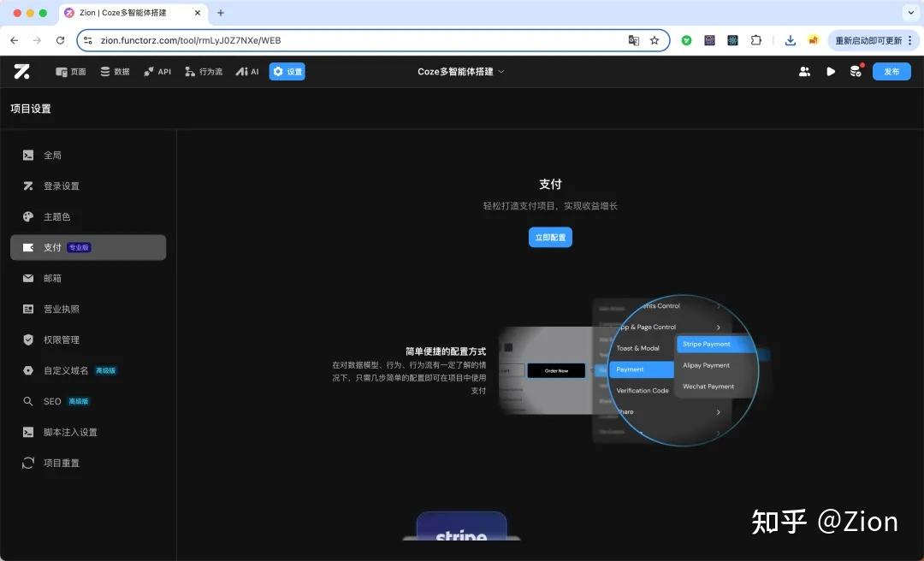The width and height of the screenshot is (924, 561).
Task: Open the browser downloads icon
Action: (791, 40)
